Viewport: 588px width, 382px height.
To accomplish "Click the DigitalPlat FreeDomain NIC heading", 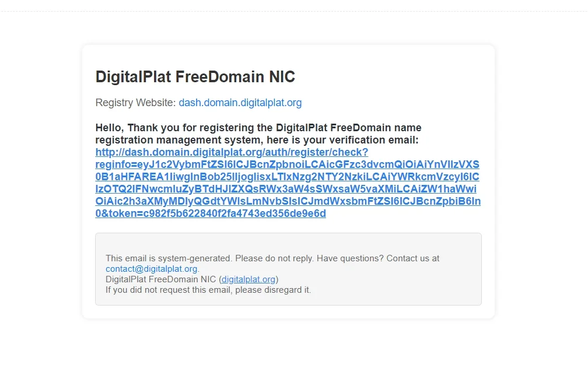I will pyautogui.click(x=195, y=77).
